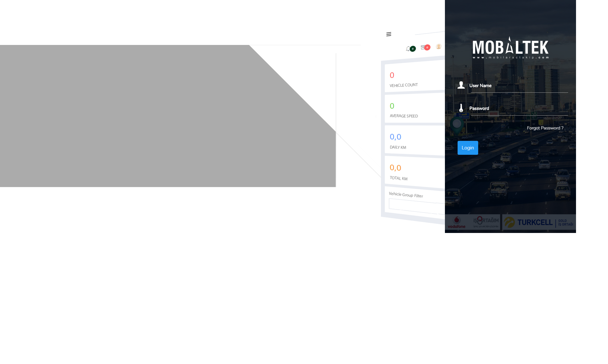
Task: Click the Login button
Action: pyautogui.click(x=468, y=148)
